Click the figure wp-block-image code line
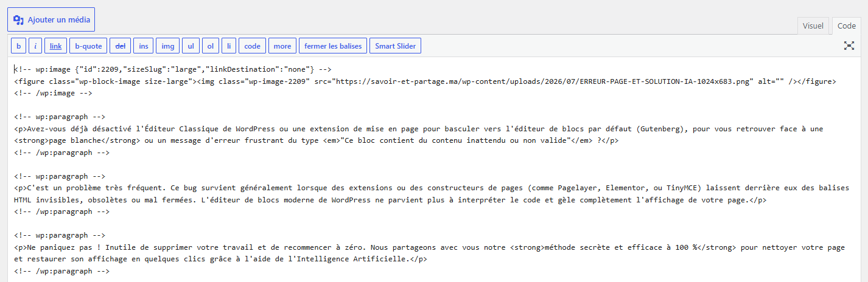 [x=425, y=81]
